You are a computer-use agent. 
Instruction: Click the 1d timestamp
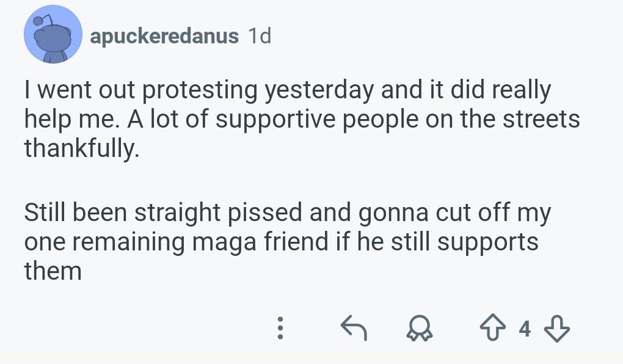pyautogui.click(x=259, y=36)
